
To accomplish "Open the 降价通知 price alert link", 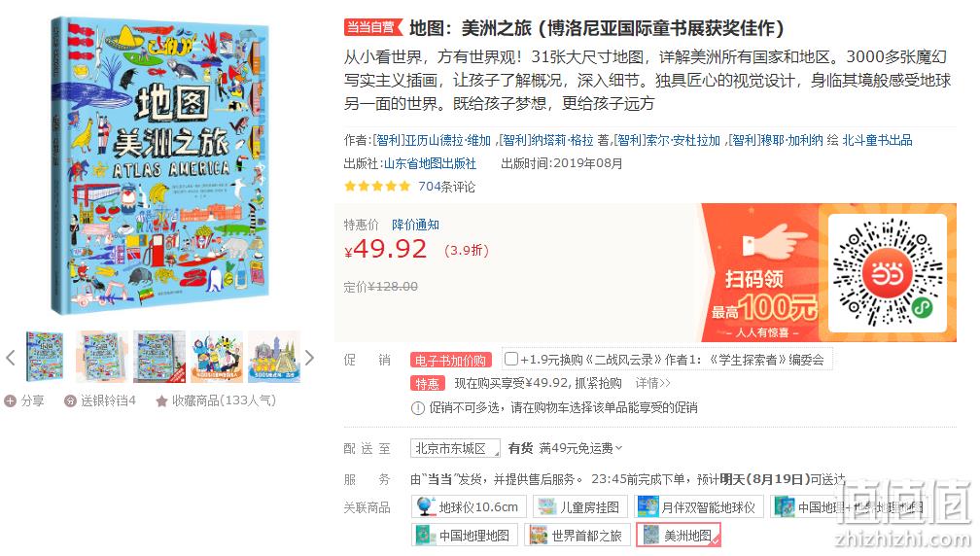I will pyautogui.click(x=416, y=225).
